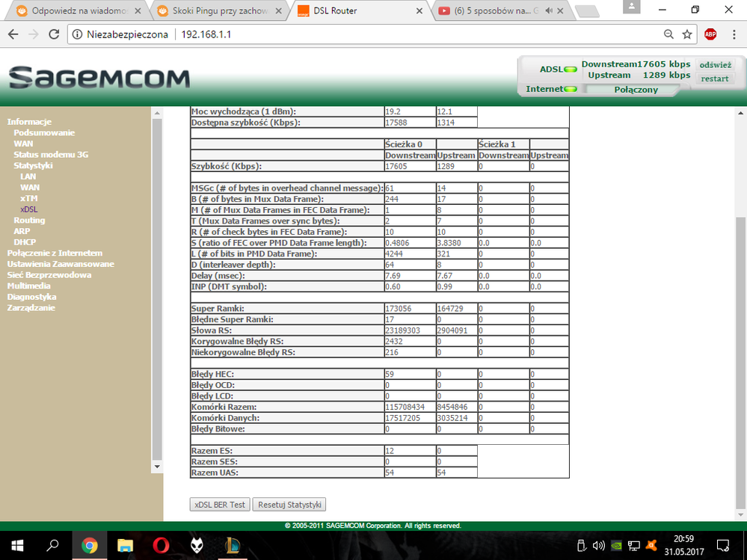Viewport: 747px width, 560px height.
Task: Switch to the YouTube tab
Action: [x=494, y=10]
